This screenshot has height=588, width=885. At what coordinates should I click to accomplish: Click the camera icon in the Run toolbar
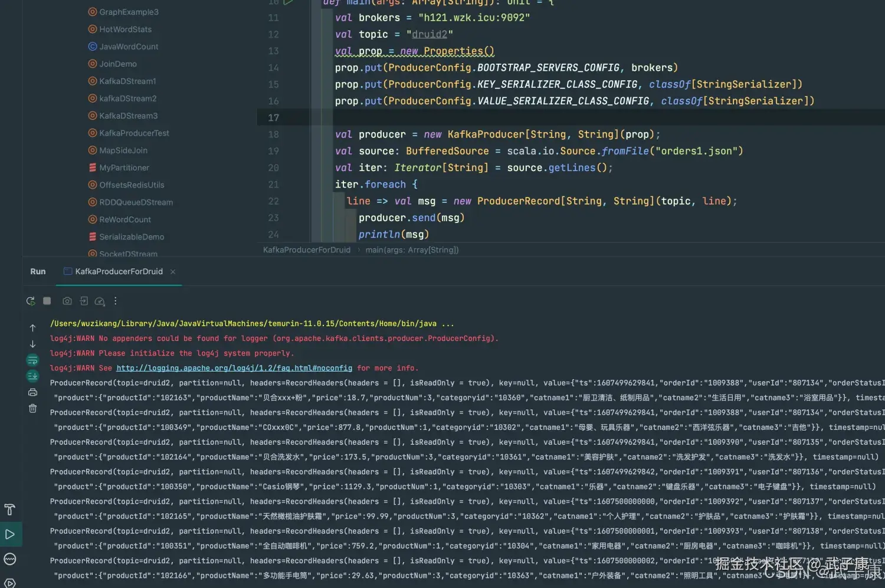tap(67, 301)
